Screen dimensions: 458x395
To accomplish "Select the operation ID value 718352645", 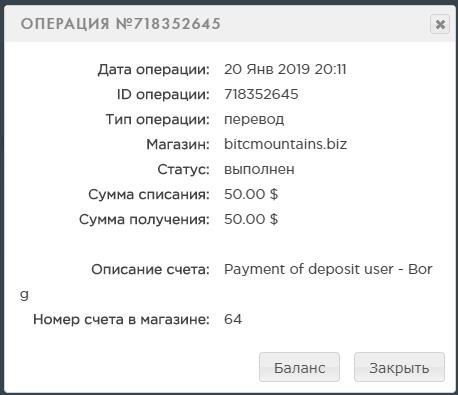I will coord(261,94).
